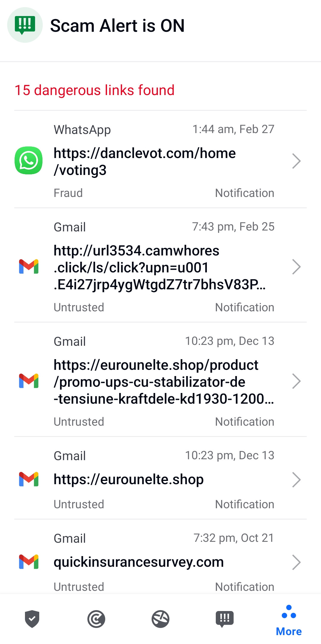
Task: Open the circular C icon tab
Action: (96, 619)
